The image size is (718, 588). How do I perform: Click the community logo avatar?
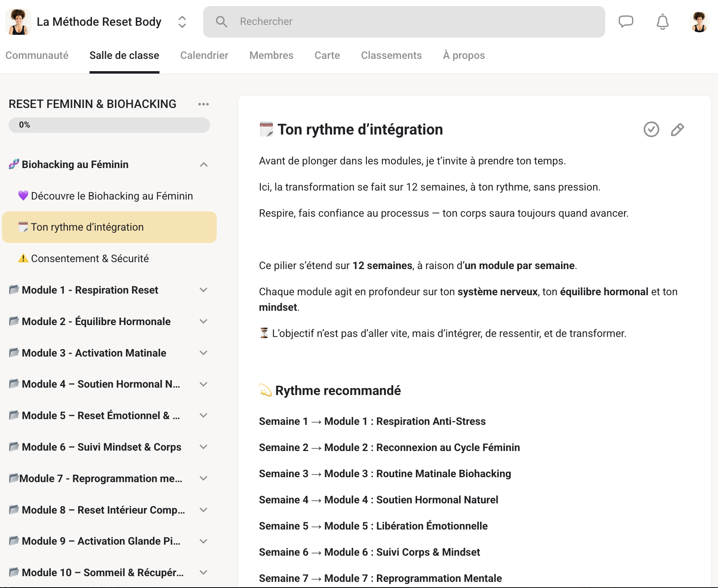point(18,22)
